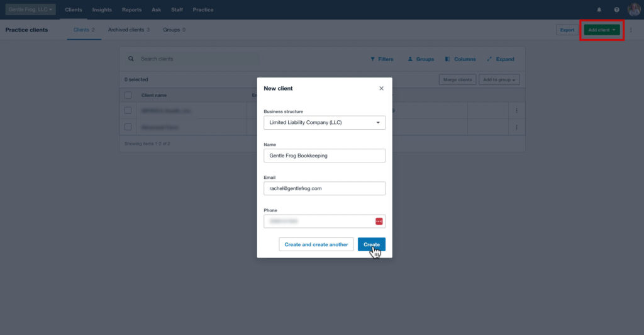Image resolution: width=644 pixels, height=335 pixels.
Task: Toggle the select-all clients checkbox
Action: (128, 95)
